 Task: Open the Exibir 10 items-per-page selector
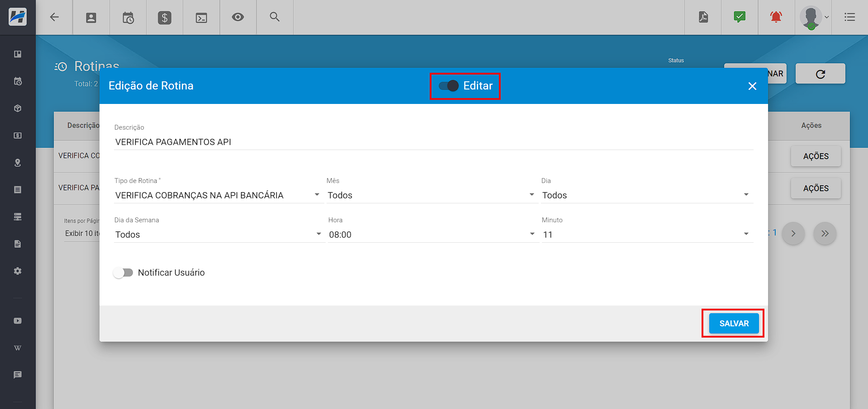pyautogui.click(x=82, y=234)
